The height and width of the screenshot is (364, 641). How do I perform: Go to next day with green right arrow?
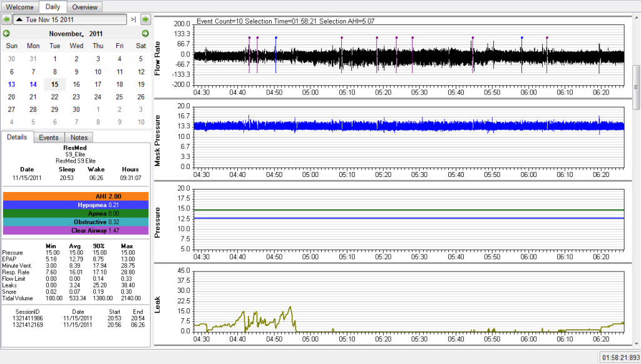coord(145,19)
